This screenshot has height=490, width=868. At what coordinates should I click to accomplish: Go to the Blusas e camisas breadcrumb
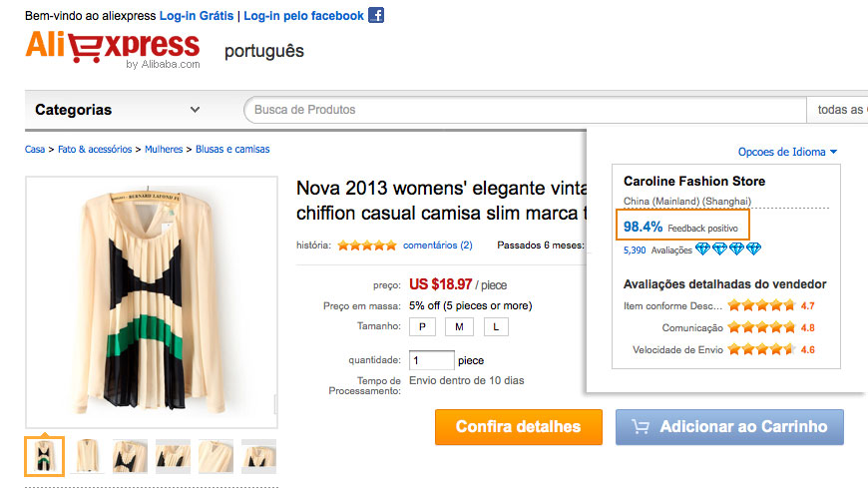pos(232,149)
